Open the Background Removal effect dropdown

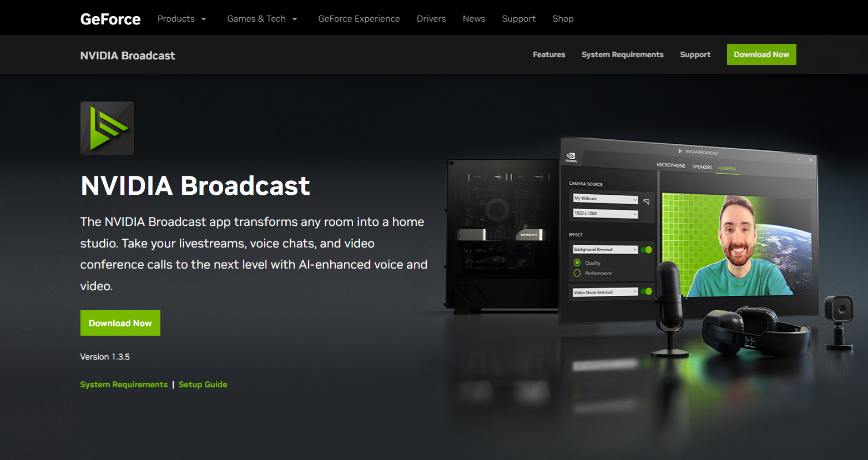[605, 250]
